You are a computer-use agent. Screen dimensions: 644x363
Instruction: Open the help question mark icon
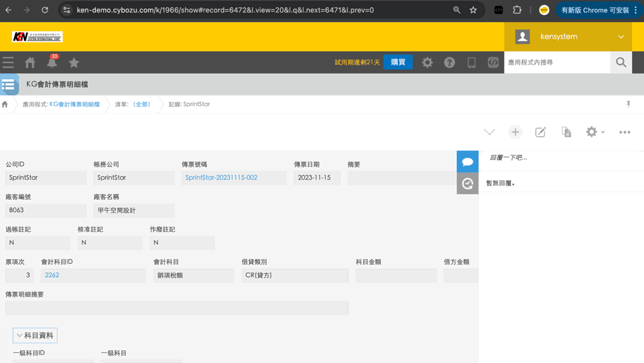tap(450, 63)
